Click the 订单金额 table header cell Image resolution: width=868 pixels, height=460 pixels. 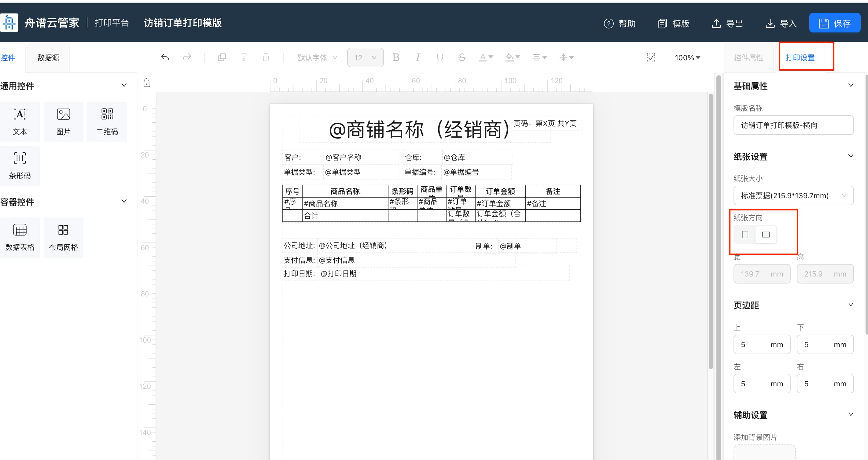500,191
